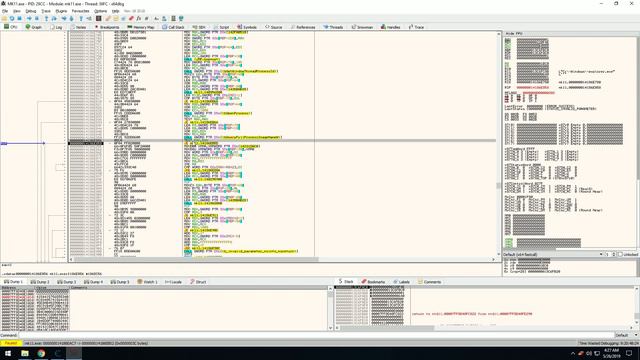Open Bookmarks tab beside Stack tab

(x=373, y=282)
